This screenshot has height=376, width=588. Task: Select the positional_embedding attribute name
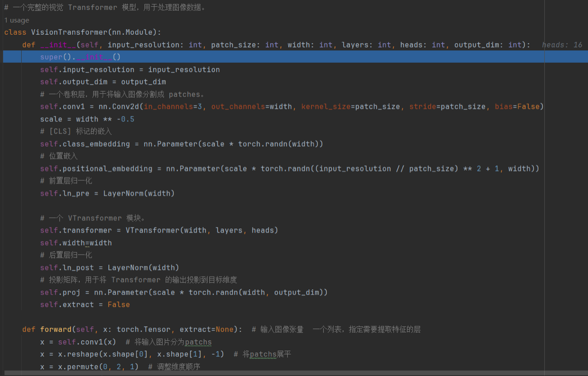tap(108, 168)
